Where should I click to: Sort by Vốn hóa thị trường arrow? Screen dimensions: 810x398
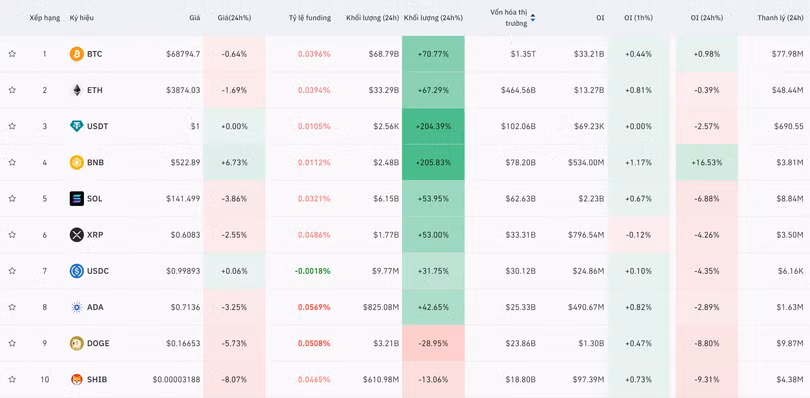(x=533, y=18)
